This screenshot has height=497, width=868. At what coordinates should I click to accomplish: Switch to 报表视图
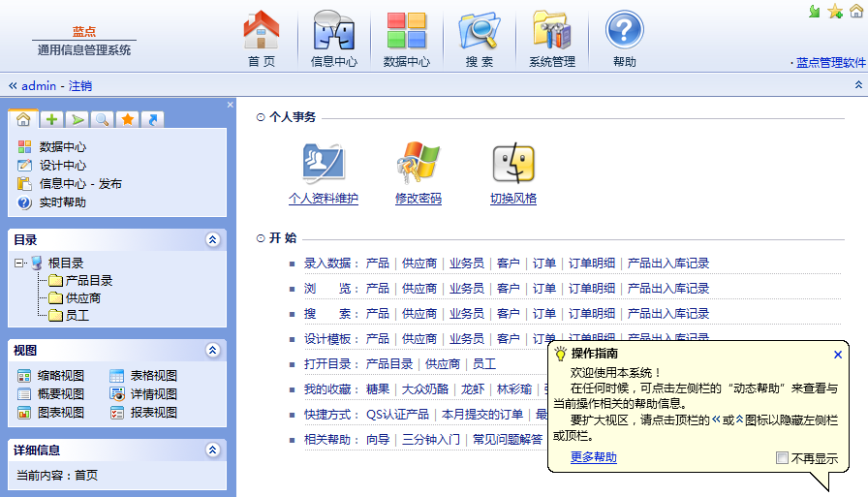coord(143,413)
